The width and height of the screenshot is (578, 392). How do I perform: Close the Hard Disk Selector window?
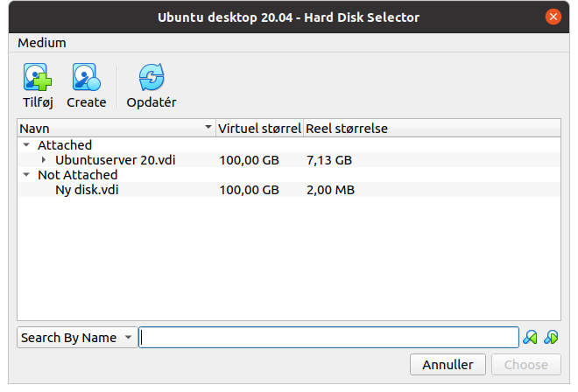pos(553,17)
